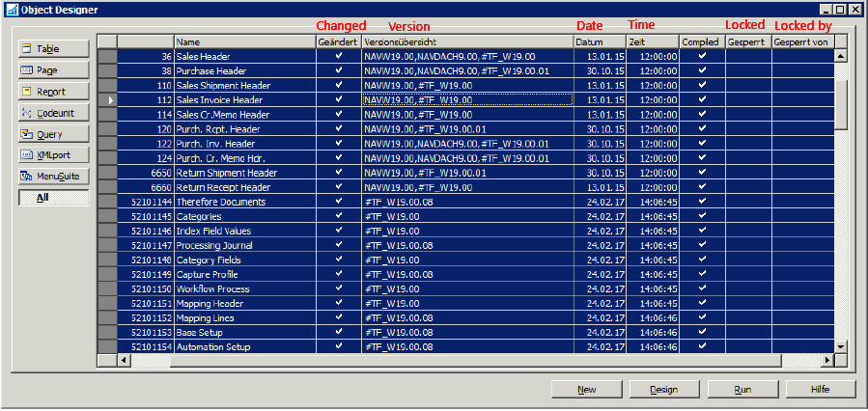Screen dimensions: 868x411
Task: Click the horizontal scrollbar right arrow
Action: pyautogui.click(x=826, y=361)
